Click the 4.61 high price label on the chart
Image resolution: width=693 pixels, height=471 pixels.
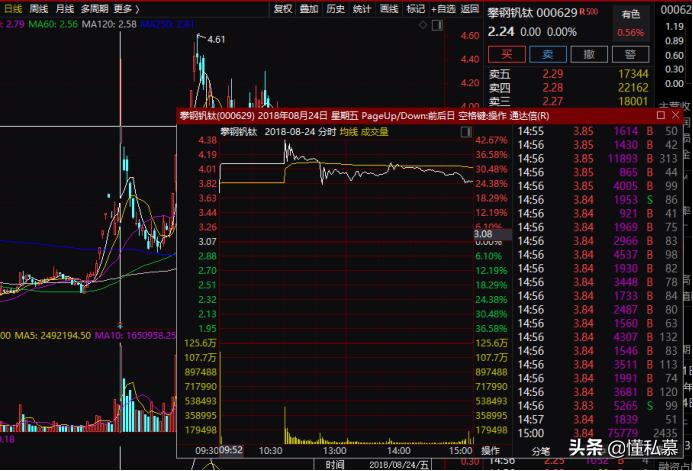[216, 39]
